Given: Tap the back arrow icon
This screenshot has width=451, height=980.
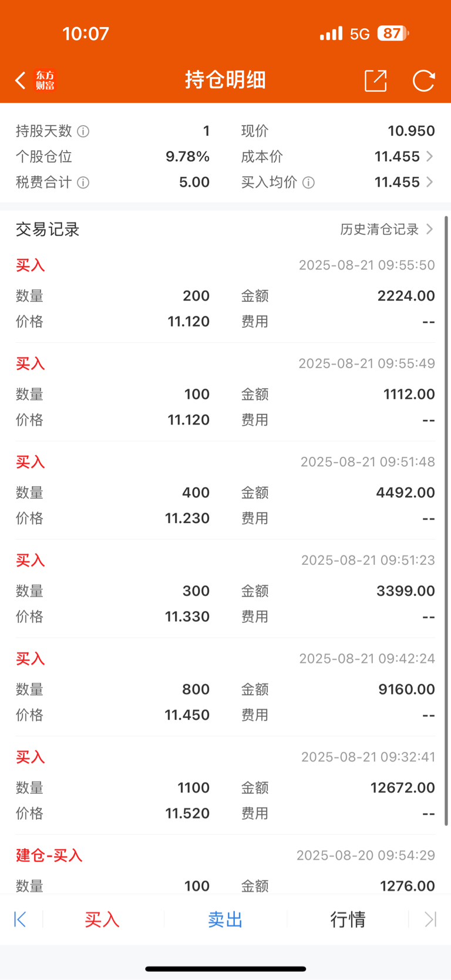Looking at the screenshot, I should pyautogui.click(x=21, y=80).
